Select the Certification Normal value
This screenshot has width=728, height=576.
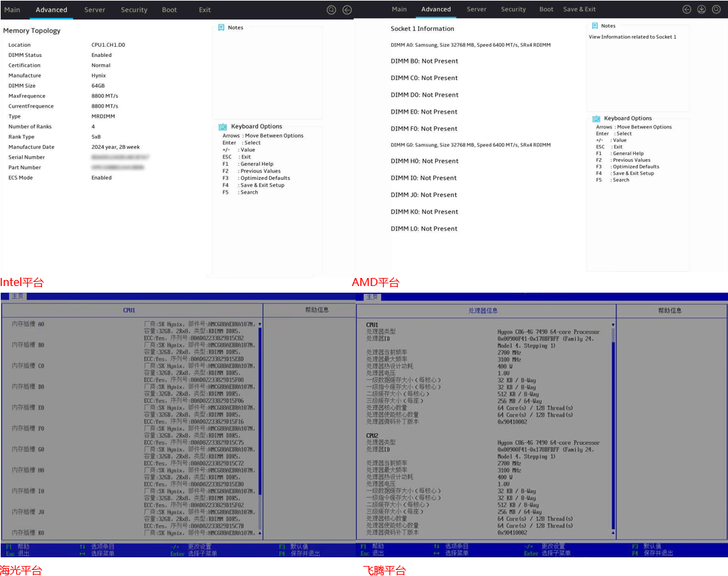tap(101, 65)
